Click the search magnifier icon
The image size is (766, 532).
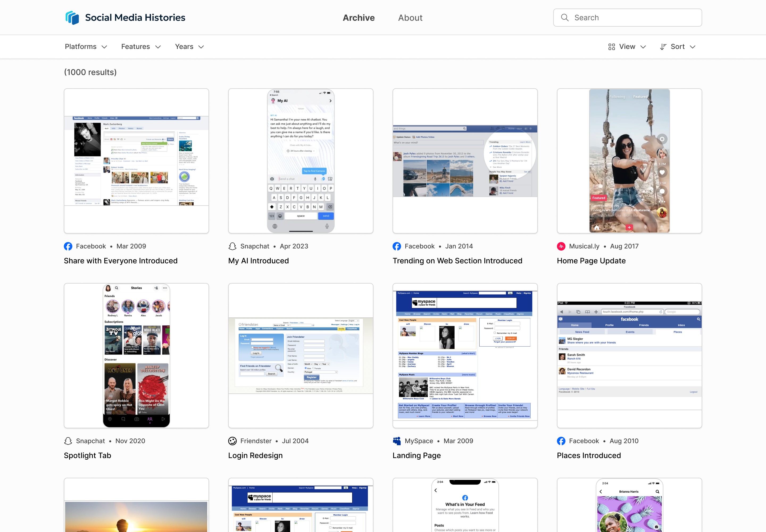coord(565,18)
